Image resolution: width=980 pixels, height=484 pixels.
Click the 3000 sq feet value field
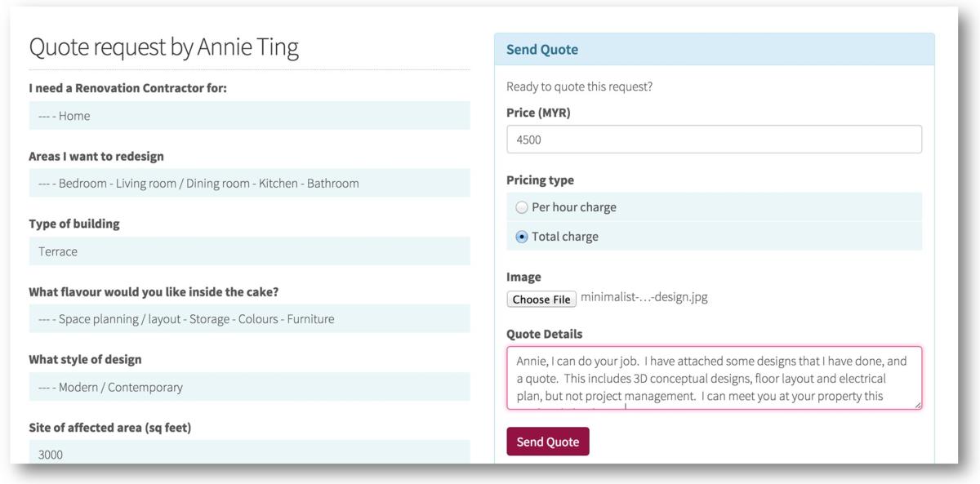click(x=249, y=454)
